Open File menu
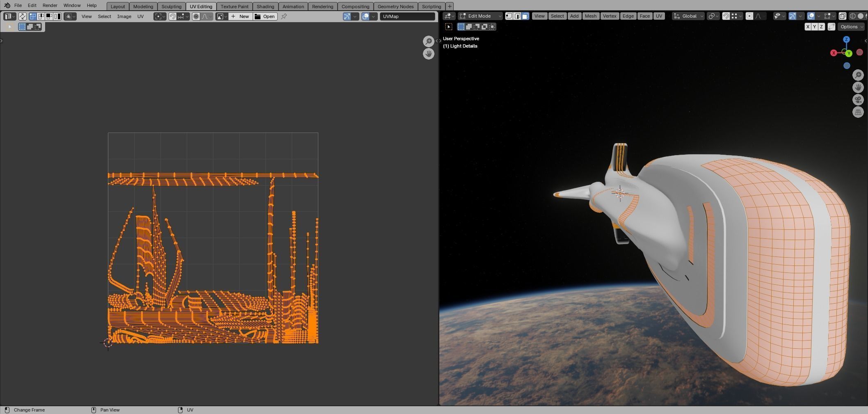Image resolution: width=868 pixels, height=414 pixels. click(x=18, y=5)
